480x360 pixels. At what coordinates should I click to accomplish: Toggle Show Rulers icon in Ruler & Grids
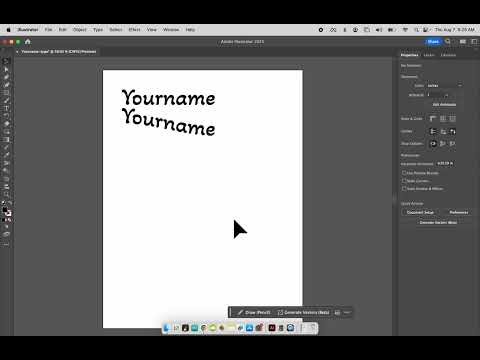433,119
